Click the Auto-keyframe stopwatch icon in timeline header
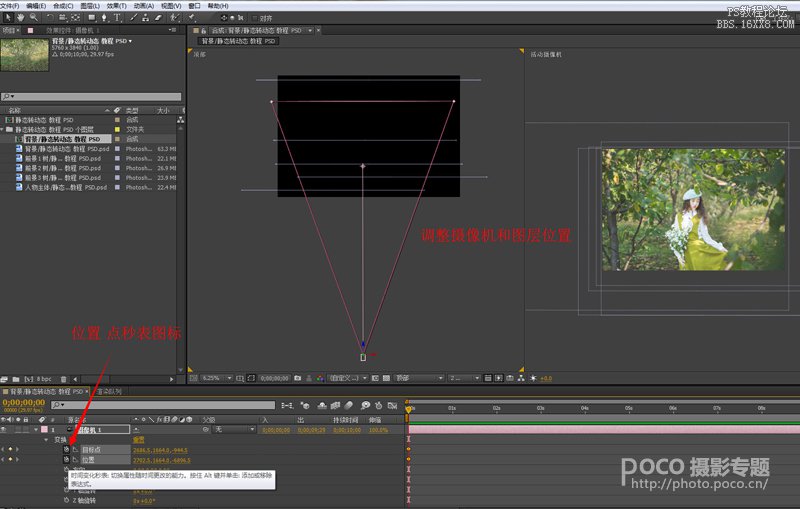The height and width of the screenshot is (509, 800). [x=379, y=405]
